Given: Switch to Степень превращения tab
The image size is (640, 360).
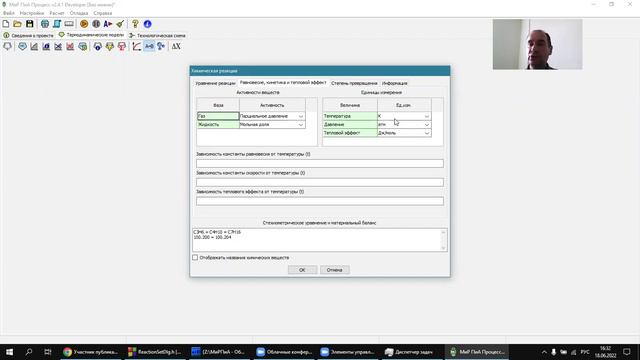Looking at the screenshot, I should click(x=354, y=83).
